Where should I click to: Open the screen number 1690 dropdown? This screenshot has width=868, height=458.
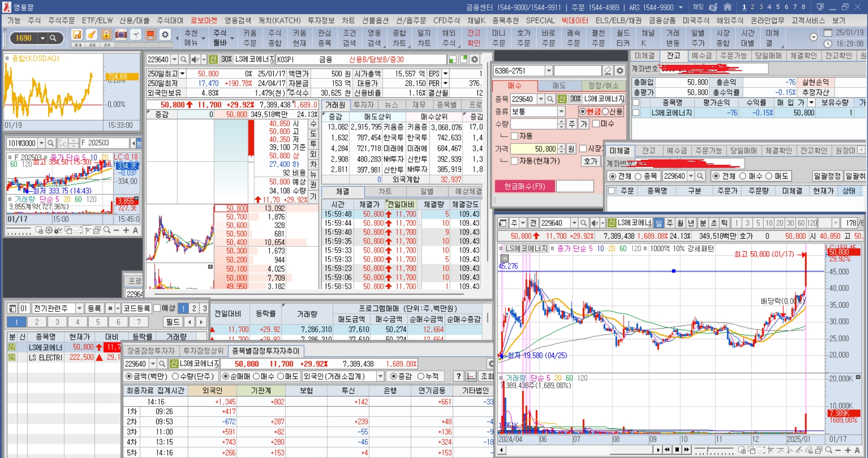tap(43, 38)
